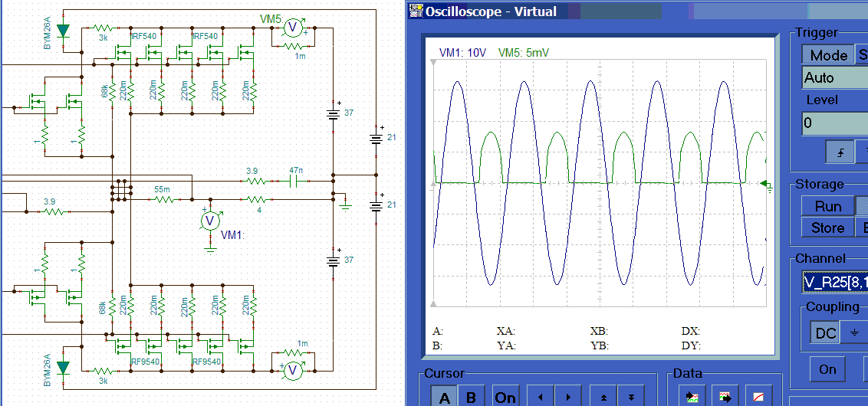Click the 'DX:' readout label
This screenshot has height=406, width=868.
pyautogui.click(x=691, y=332)
